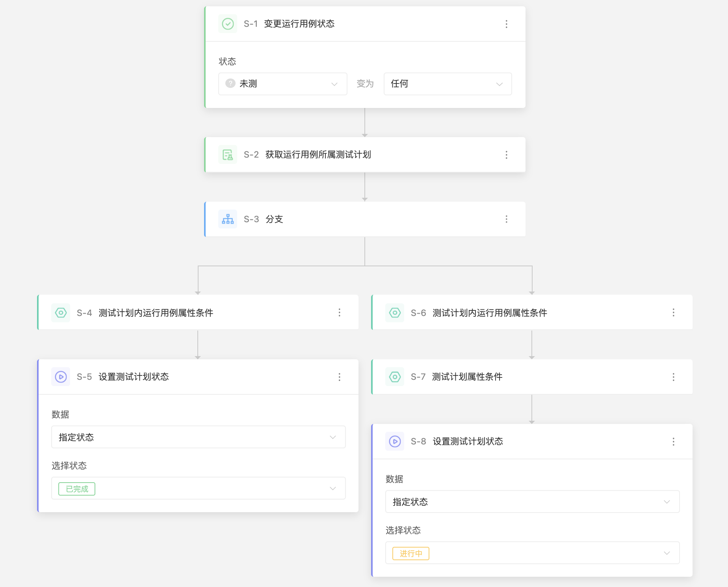Viewport: 728px width, 587px height.
Task: Click the question-mark icon beside 未测
Action: tap(230, 84)
